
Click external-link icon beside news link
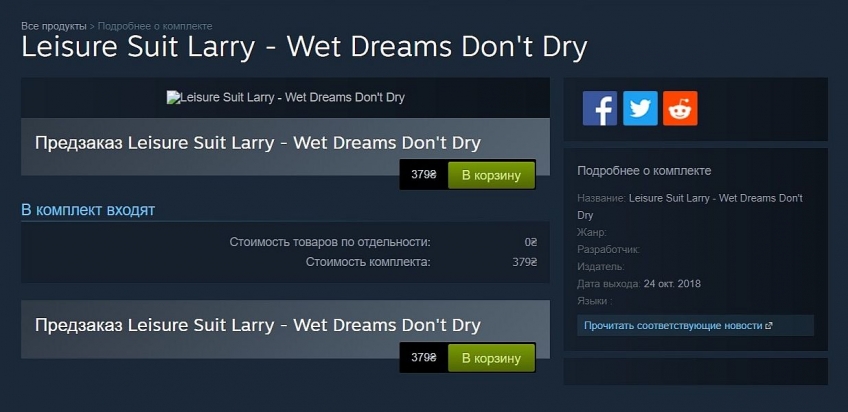(x=769, y=326)
